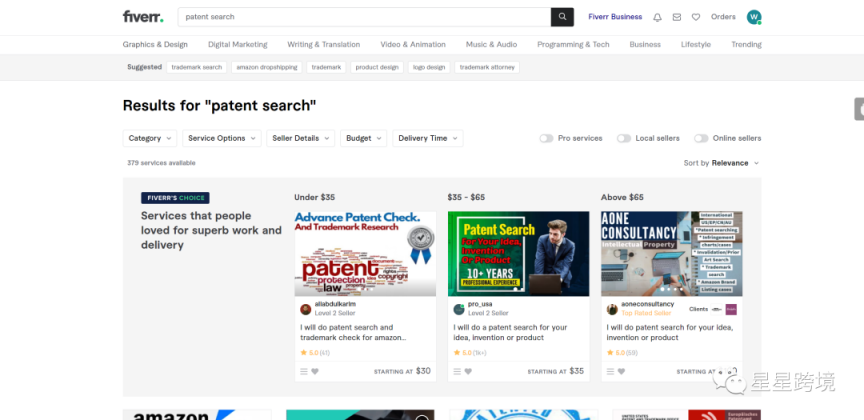Click hamburger list icon on aoneconsultancy card

tap(610, 371)
